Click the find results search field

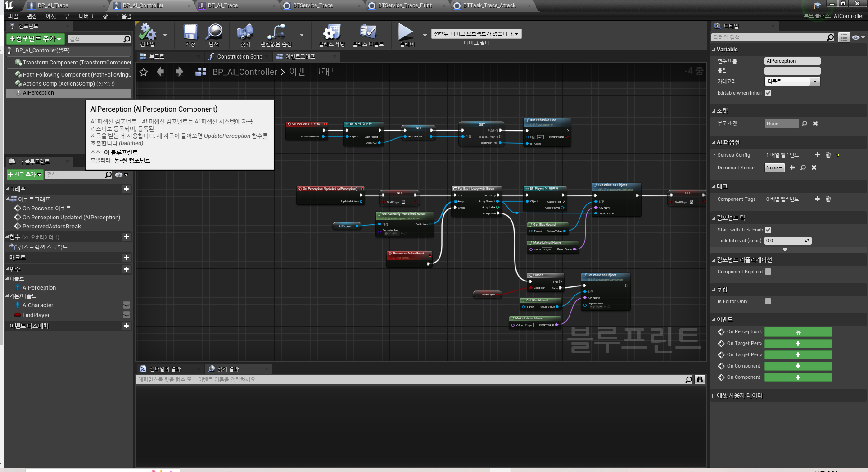tap(414, 380)
